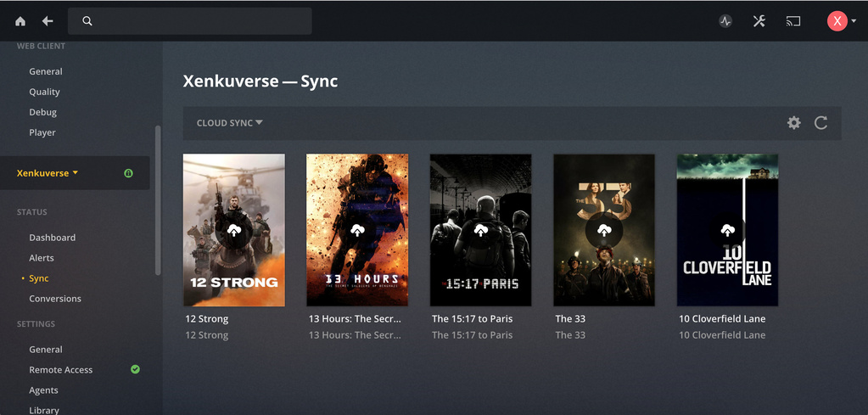The height and width of the screenshot is (415, 868).
Task: Open Debug settings
Action: tap(43, 112)
